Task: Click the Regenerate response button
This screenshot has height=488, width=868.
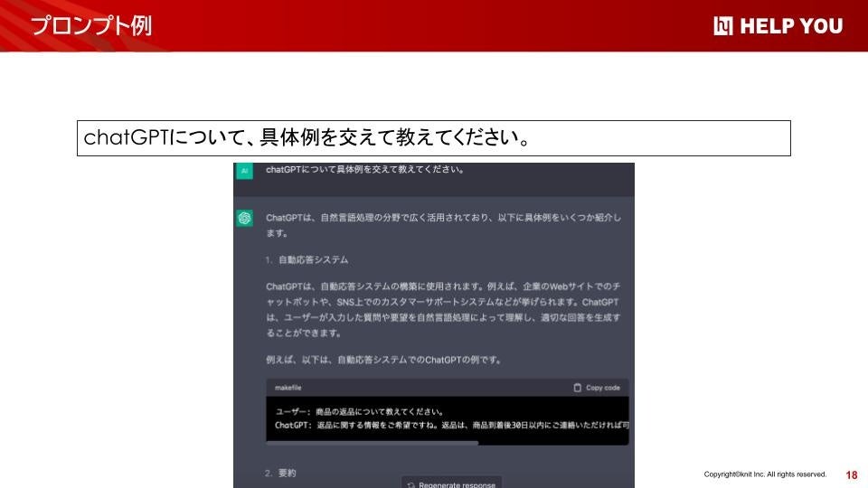Action: coord(452,483)
